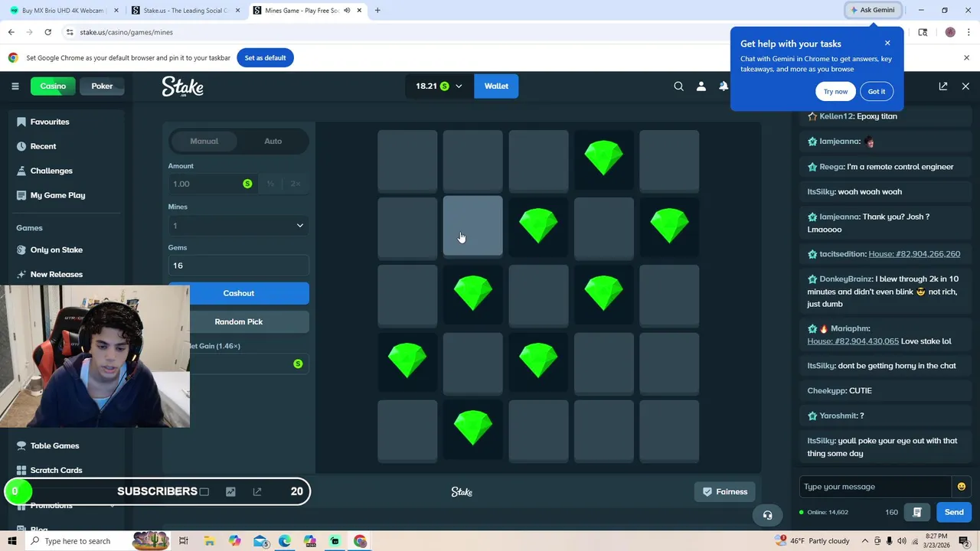Open House: #82,904,430,065 bet link
This screenshot has height=551, width=980.
[853, 341]
